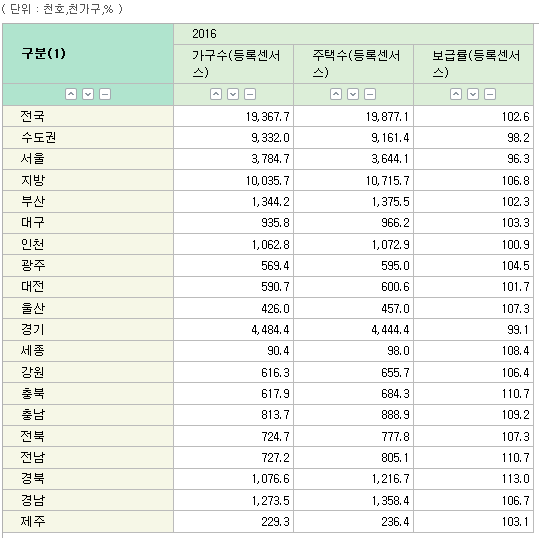The image size is (539, 538).
Task: Sort 가구수 column ascending with up arrow
Action: [216, 94]
